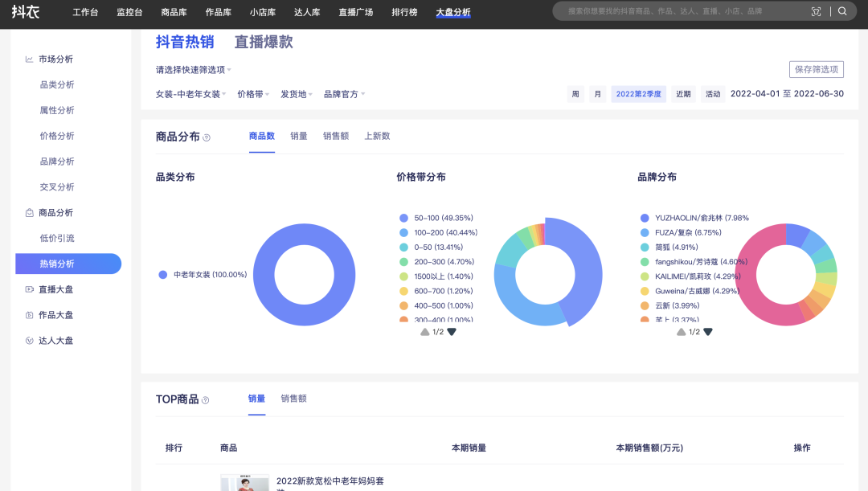868x491 pixels.
Task: Click the 抖衣 logo
Action: (25, 12)
